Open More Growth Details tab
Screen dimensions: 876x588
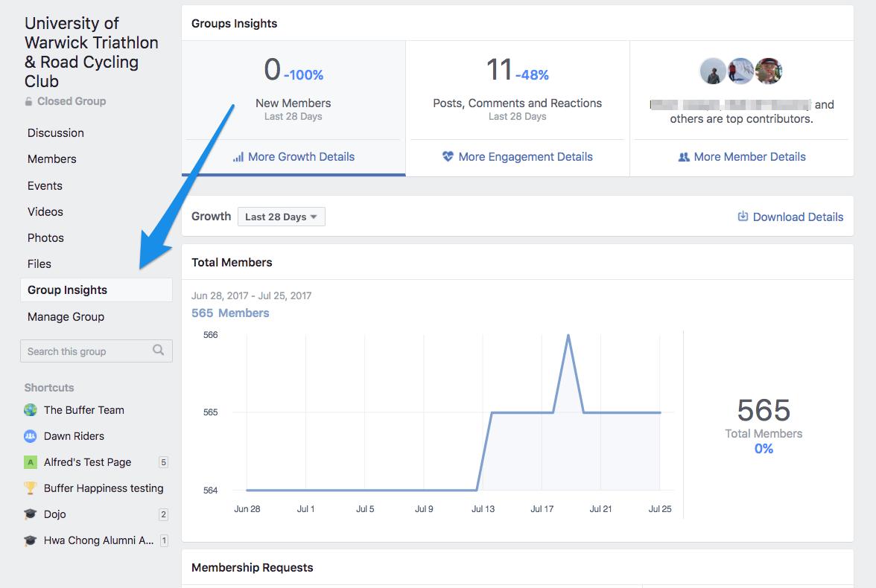[293, 157]
